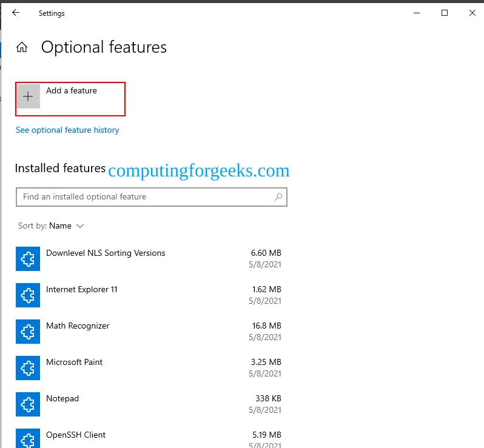The height and width of the screenshot is (448, 484).
Task: Click the 338 KB size value
Action: click(x=268, y=399)
